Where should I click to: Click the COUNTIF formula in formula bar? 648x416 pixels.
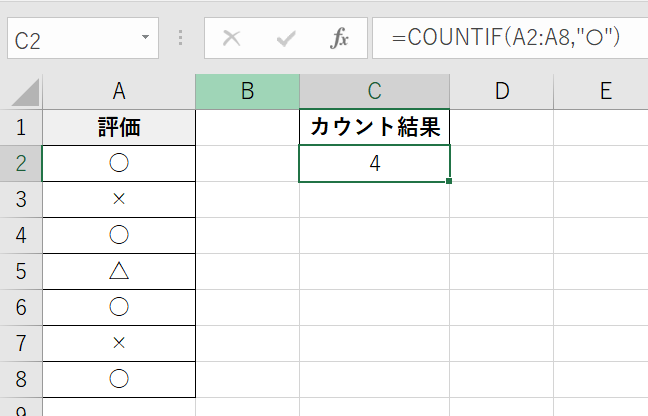507,39
